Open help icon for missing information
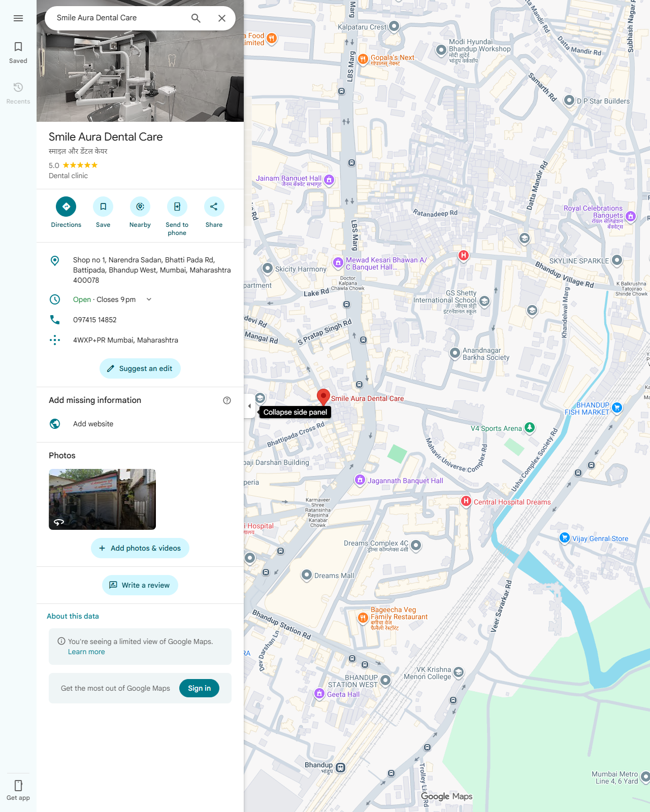This screenshot has width=650, height=812. 227,400
